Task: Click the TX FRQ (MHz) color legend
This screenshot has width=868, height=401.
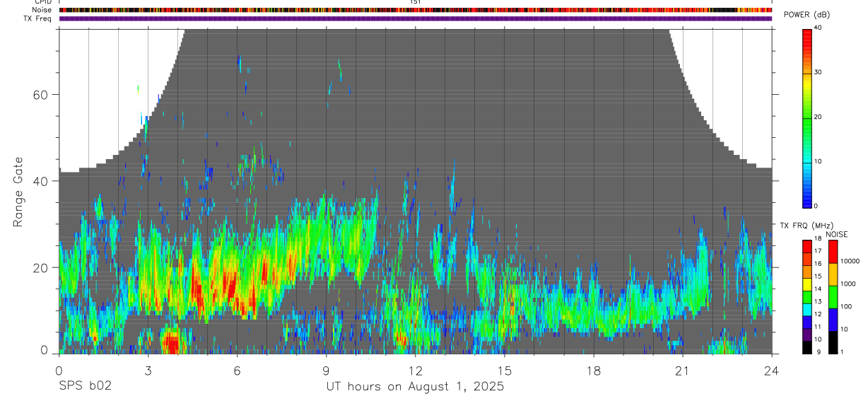Action: pyautogui.click(x=807, y=297)
